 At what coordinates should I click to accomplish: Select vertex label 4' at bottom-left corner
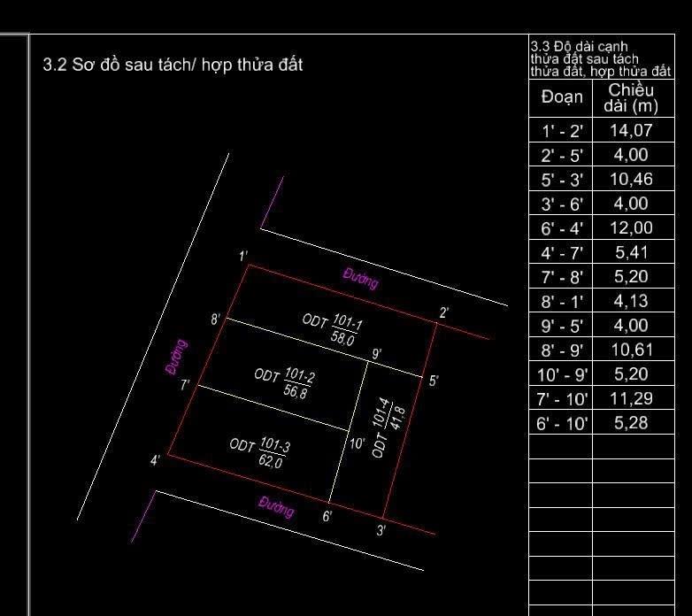155,460
